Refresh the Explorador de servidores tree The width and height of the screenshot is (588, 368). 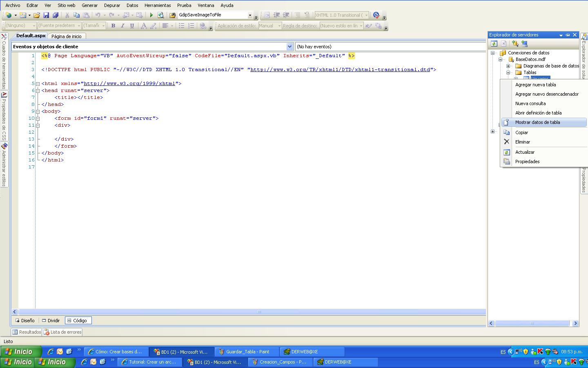(x=494, y=43)
